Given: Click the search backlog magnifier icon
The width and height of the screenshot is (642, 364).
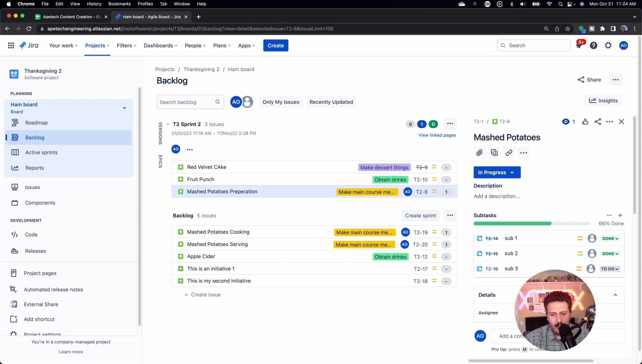Looking at the screenshot, I should tap(218, 102).
